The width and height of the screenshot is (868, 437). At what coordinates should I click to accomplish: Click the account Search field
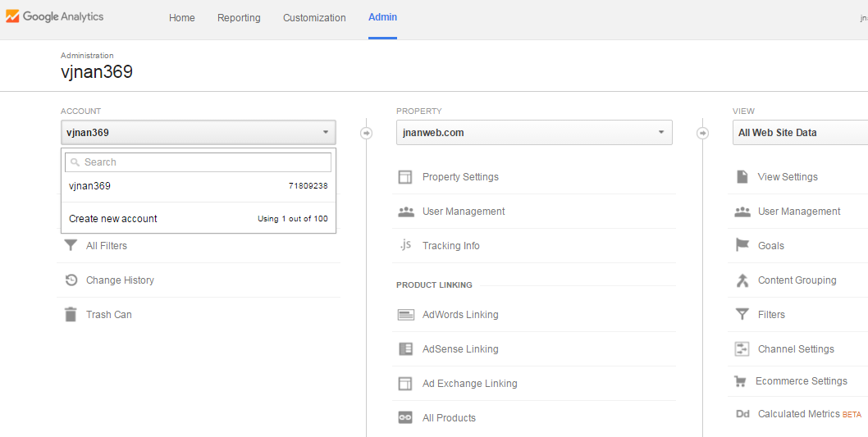coord(199,162)
